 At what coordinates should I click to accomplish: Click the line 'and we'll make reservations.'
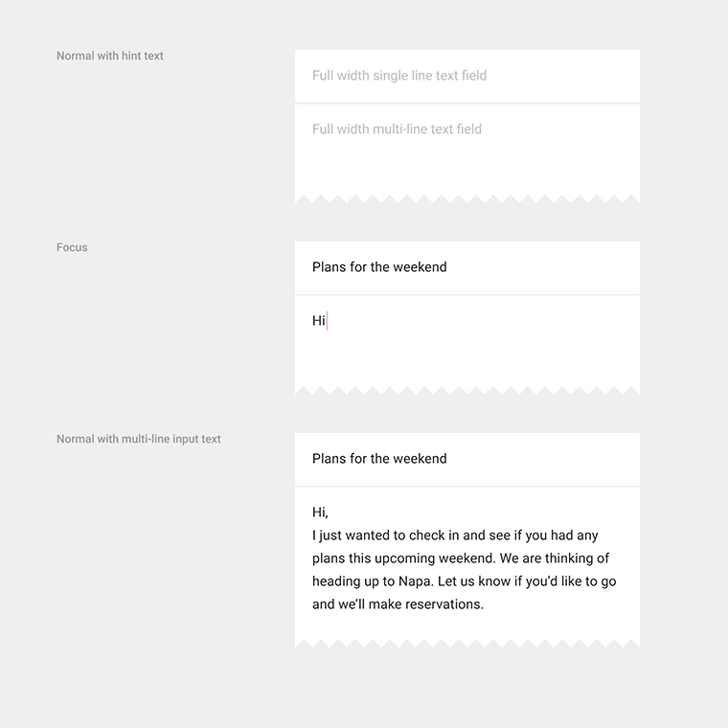pos(398,604)
